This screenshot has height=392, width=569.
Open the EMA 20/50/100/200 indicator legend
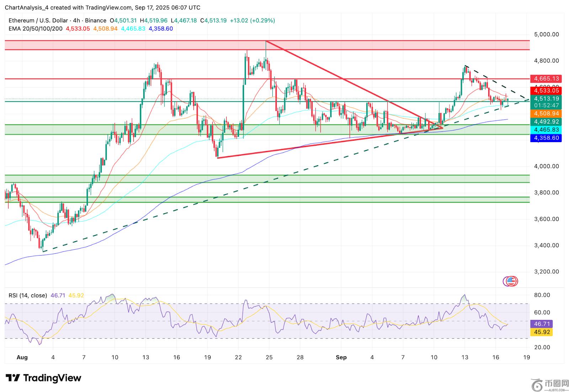36,28
